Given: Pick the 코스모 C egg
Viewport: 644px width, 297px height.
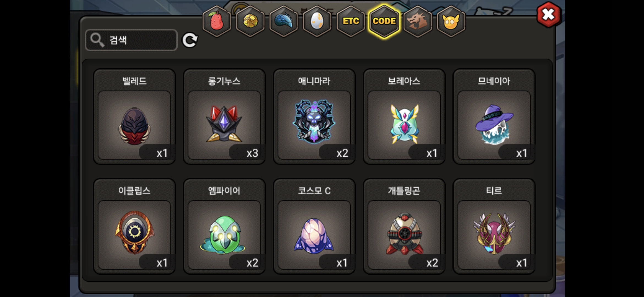Looking at the screenshot, I should [314, 226].
